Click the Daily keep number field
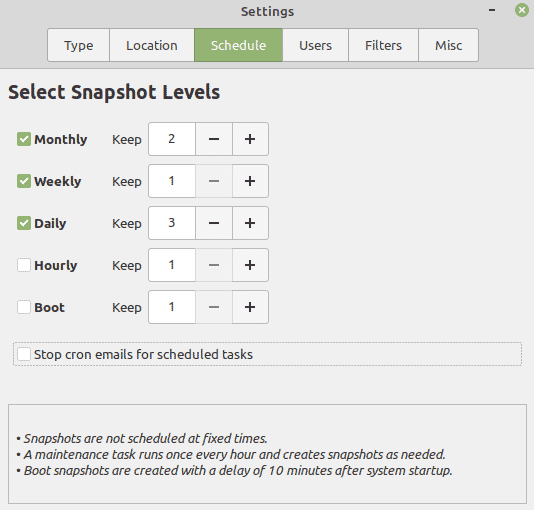 172,223
